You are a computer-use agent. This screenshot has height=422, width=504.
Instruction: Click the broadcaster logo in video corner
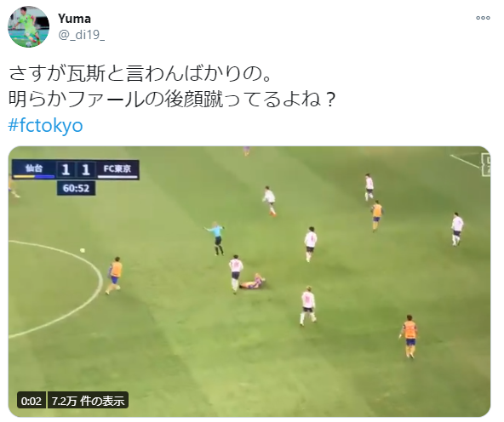[486, 164]
